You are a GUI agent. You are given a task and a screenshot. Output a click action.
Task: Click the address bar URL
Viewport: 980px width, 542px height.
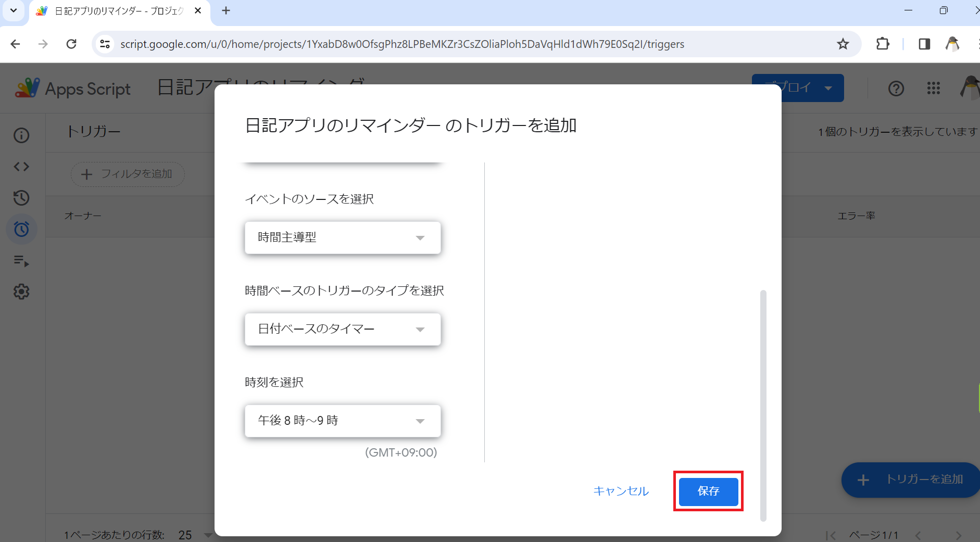(x=402, y=44)
